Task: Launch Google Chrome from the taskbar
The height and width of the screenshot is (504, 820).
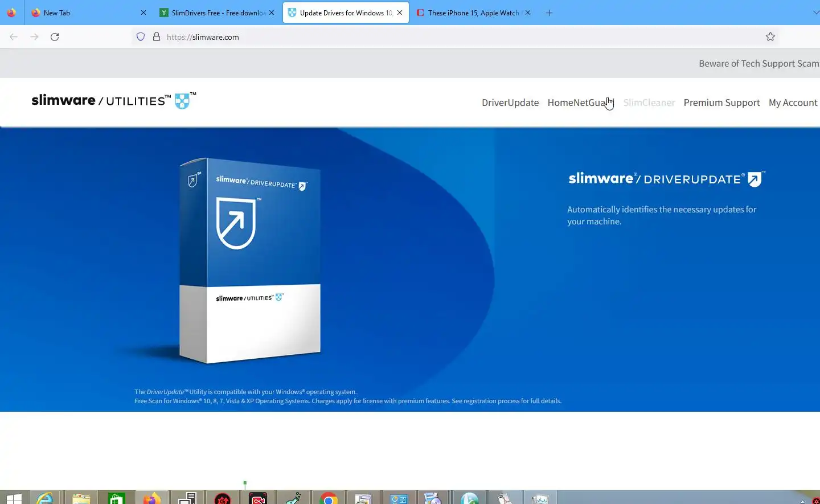Action: (x=329, y=498)
